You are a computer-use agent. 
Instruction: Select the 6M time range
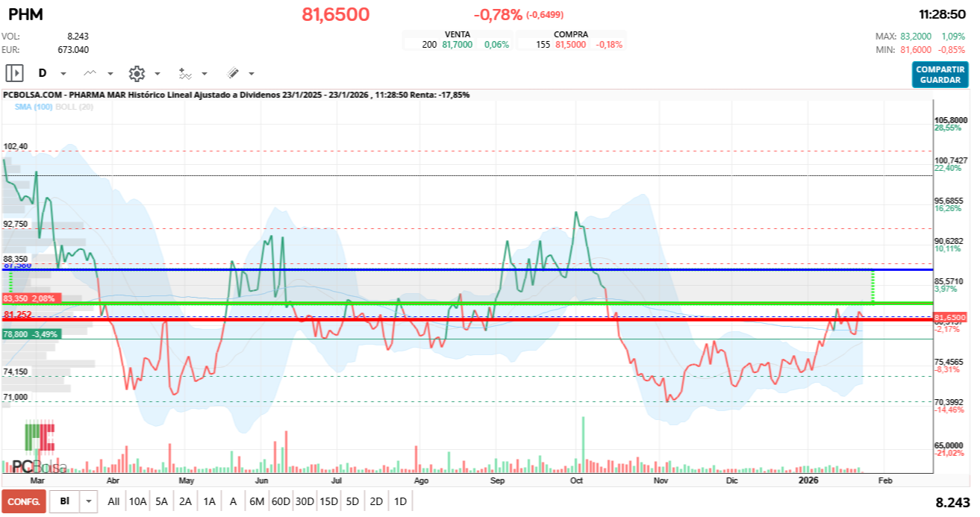click(257, 501)
